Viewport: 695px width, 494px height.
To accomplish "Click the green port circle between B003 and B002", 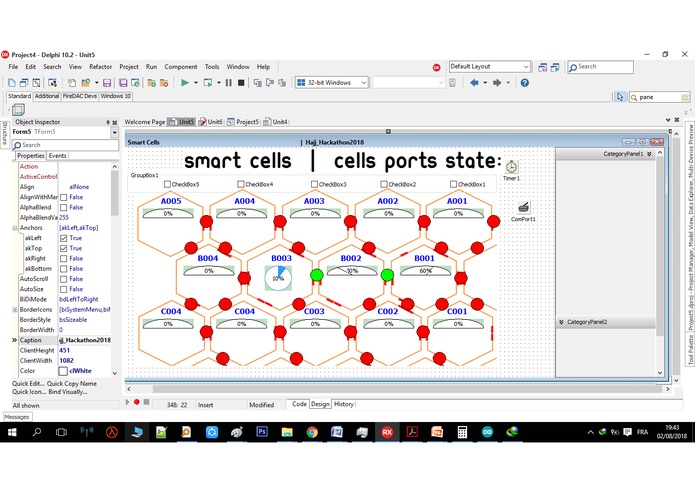I will pyautogui.click(x=316, y=275).
